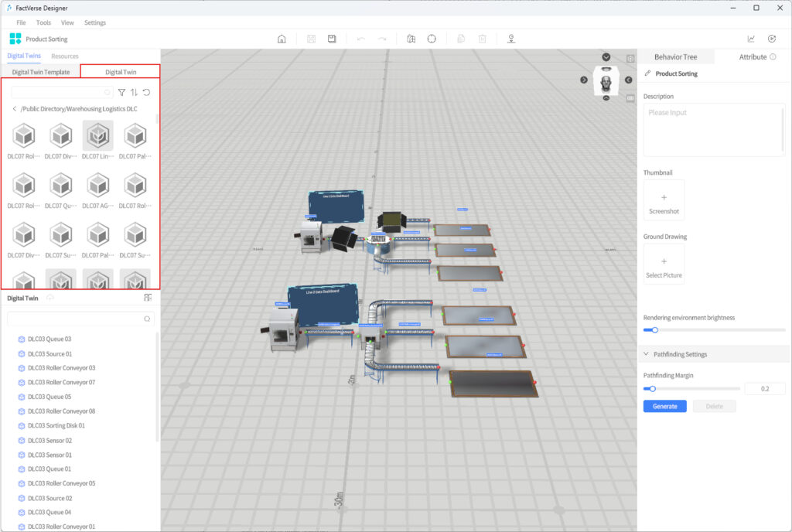Click the trash delete icon in toolbar
Image resolution: width=792 pixels, height=532 pixels.
point(483,39)
